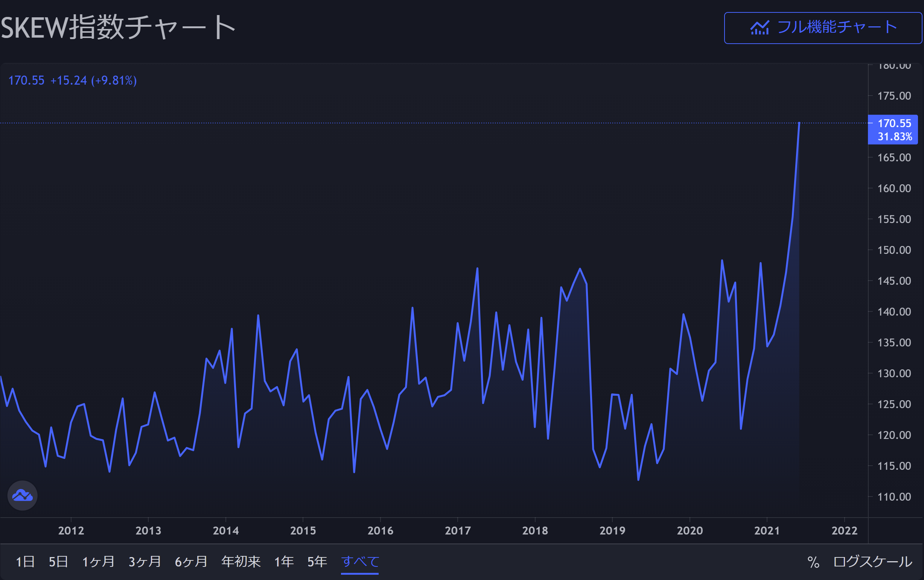Choose the 5年 time range

(317, 562)
